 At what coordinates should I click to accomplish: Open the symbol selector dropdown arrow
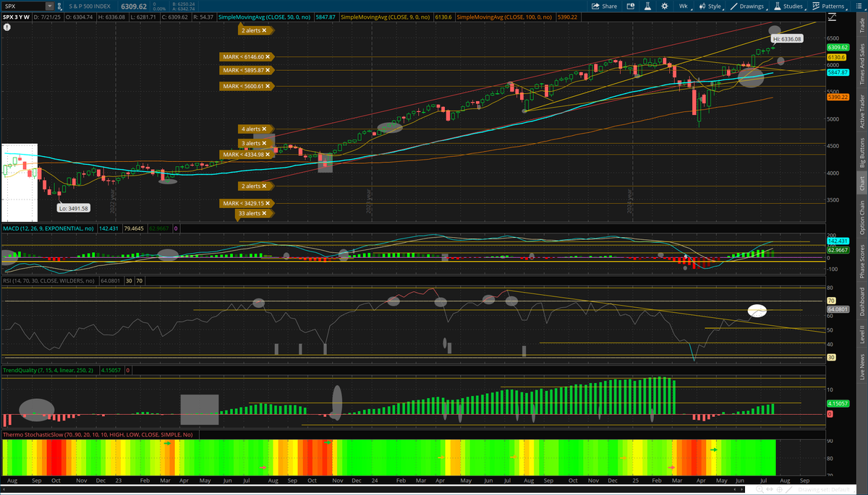coord(50,6)
